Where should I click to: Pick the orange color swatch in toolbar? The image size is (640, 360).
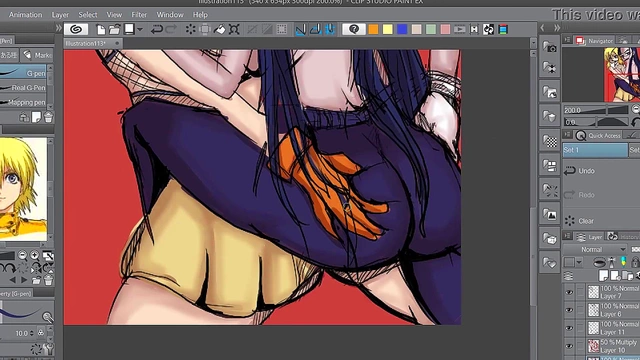point(373,29)
